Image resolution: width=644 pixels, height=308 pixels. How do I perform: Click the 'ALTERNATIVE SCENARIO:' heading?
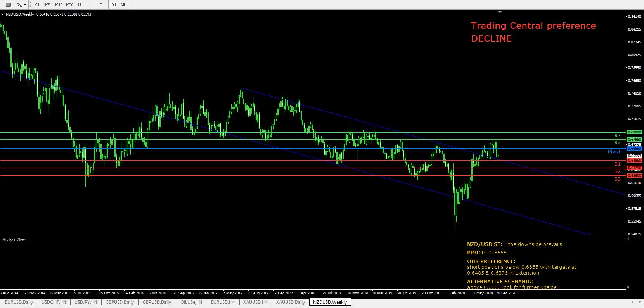coord(500,282)
